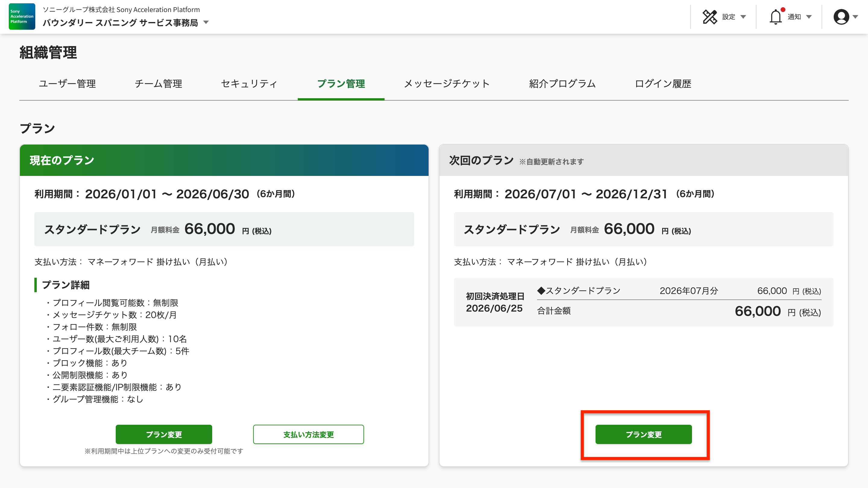Click the Sony Acceleration Platform logo

(x=22, y=17)
